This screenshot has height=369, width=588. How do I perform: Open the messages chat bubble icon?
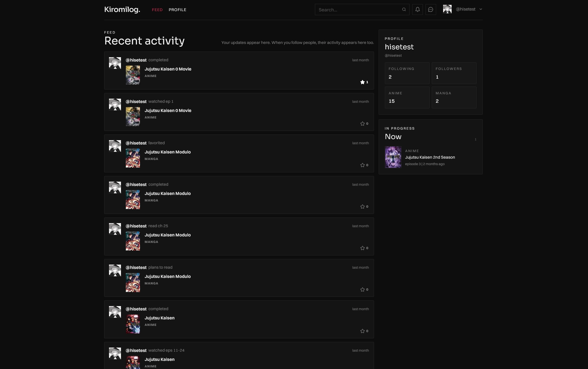(431, 9)
